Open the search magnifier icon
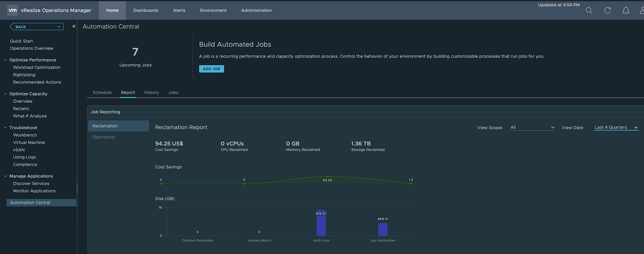Viewport: 644px width, 254px height. click(589, 10)
